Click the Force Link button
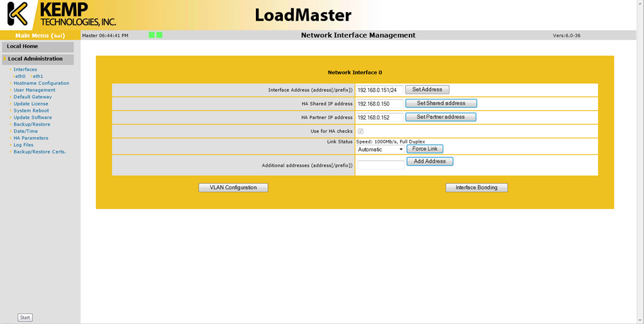This screenshot has width=644, height=324. pyautogui.click(x=425, y=148)
